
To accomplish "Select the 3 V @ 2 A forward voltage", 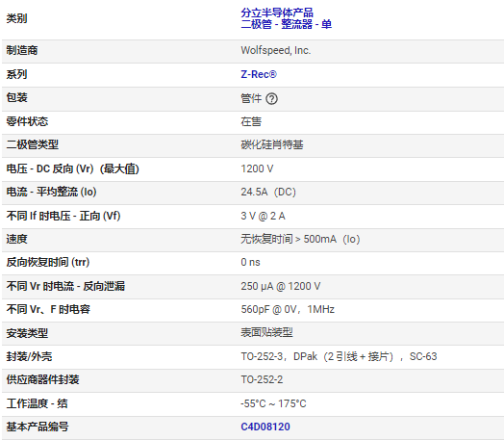I will coord(263,216).
